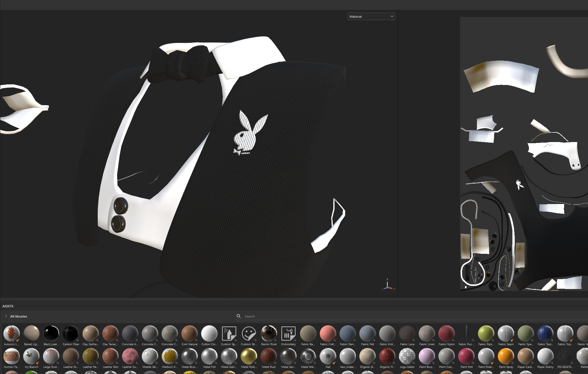The image size is (588, 374).
Task: Select the Custom Sticker smiley icon
Action: (x=249, y=333)
